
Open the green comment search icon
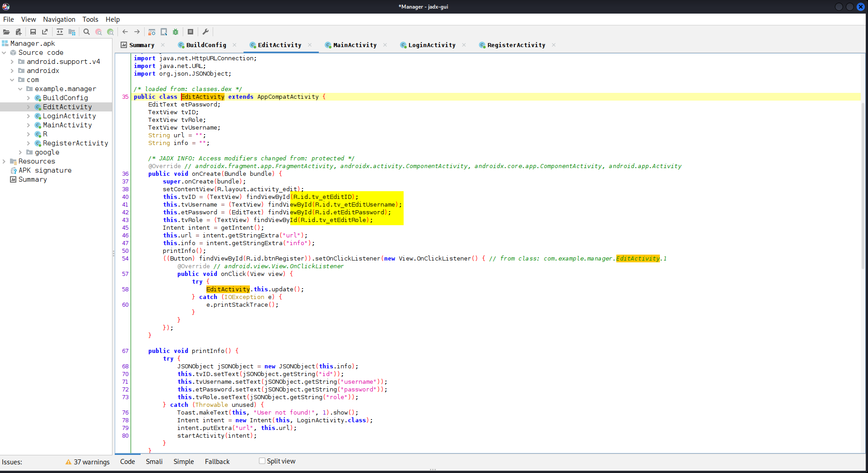pyautogui.click(x=110, y=32)
